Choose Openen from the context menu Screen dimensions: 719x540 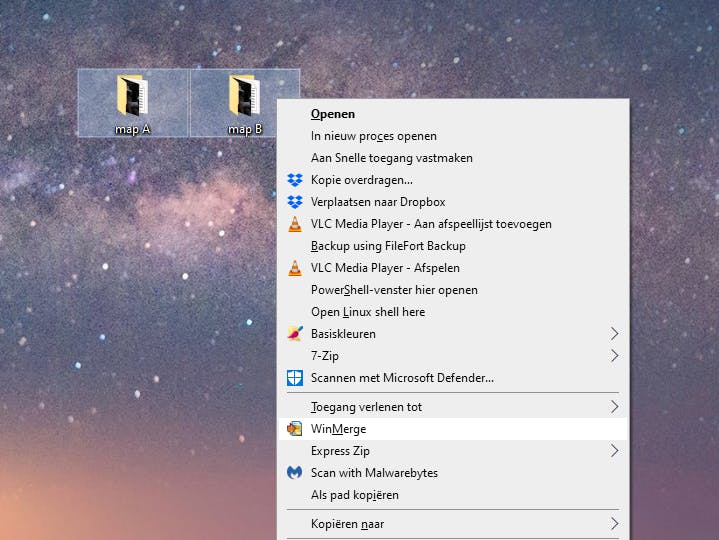(x=453, y=114)
